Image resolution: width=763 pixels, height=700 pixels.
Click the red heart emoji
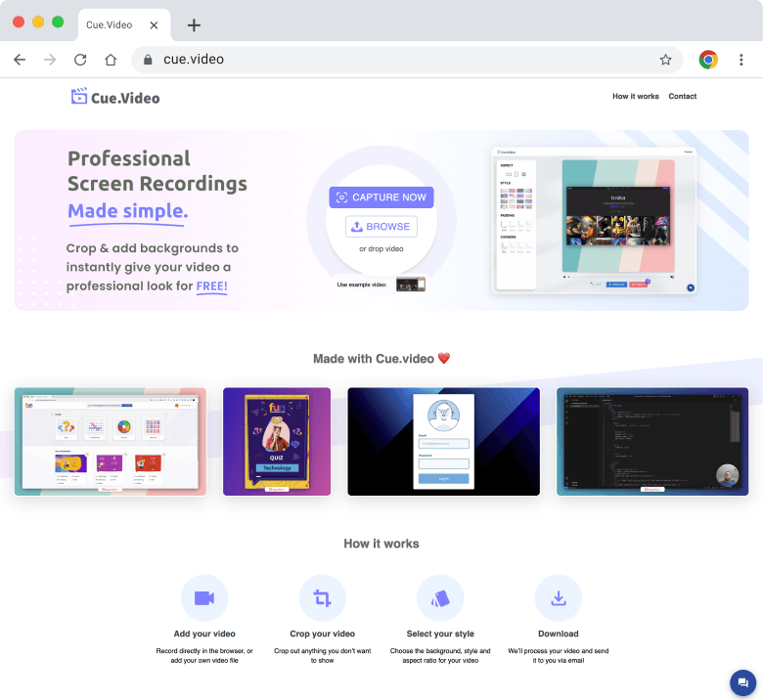[x=444, y=359]
